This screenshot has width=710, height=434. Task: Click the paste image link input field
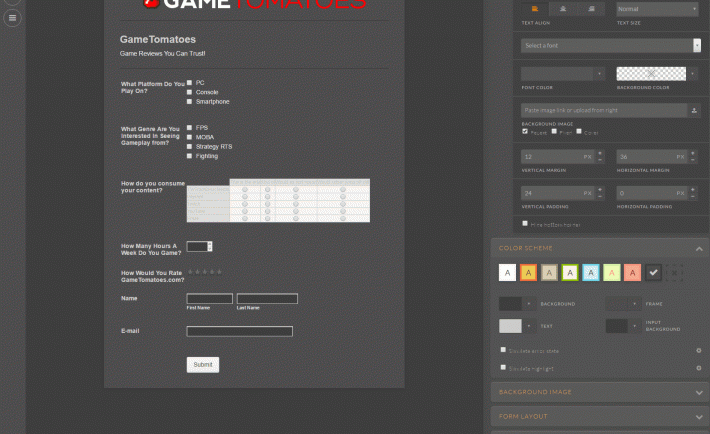604,111
